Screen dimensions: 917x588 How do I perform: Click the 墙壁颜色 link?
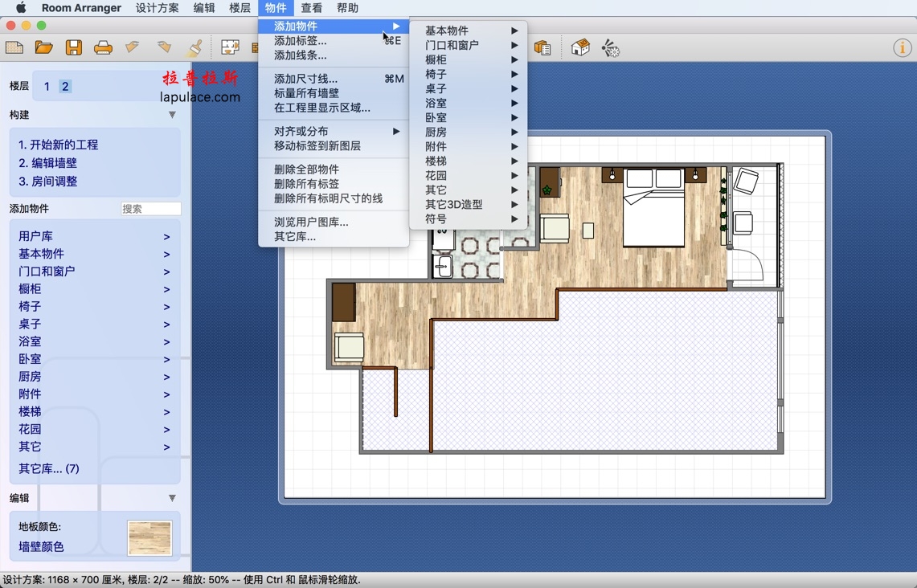pyautogui.click(x=41, y=546)
